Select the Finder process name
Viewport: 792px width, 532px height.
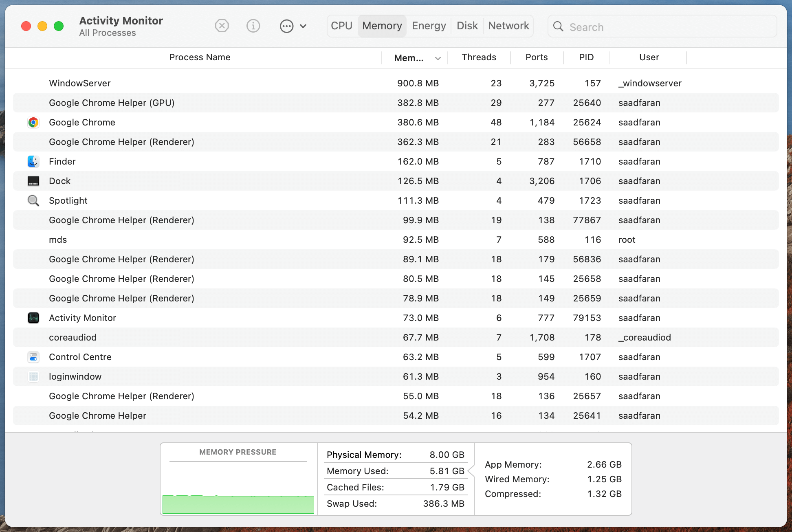62,161
